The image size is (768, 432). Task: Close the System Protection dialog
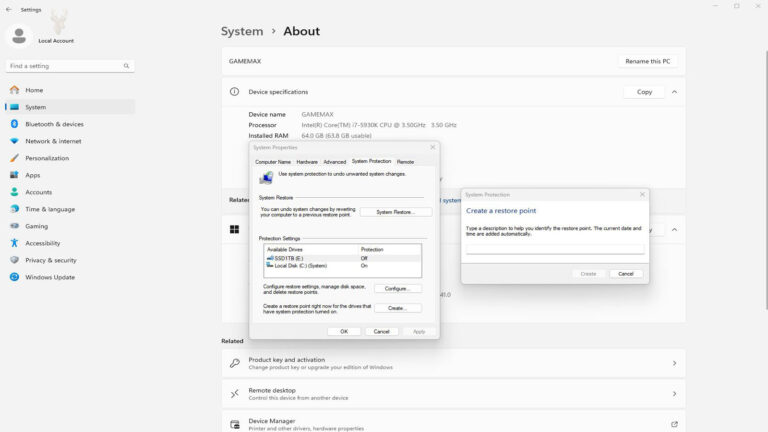[x=642, y=194]
